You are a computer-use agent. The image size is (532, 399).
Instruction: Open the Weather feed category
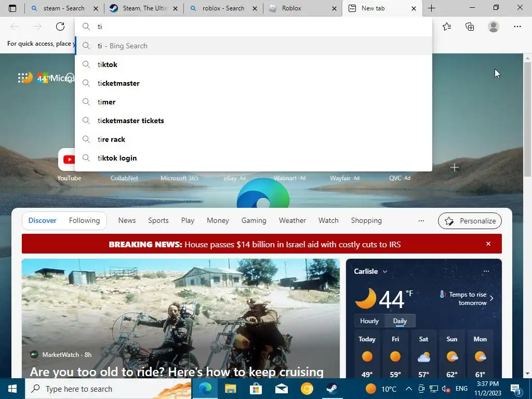pos(292,220)
